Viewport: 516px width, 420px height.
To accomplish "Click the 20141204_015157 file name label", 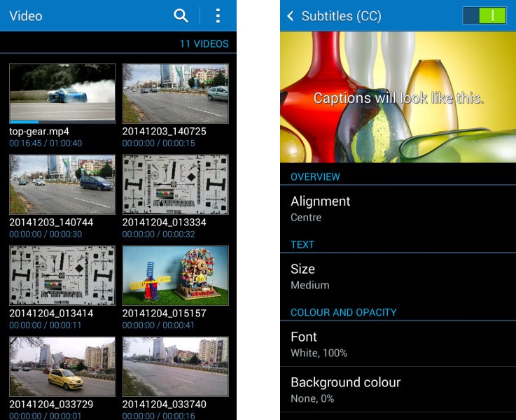I will (x=165, y=314).
